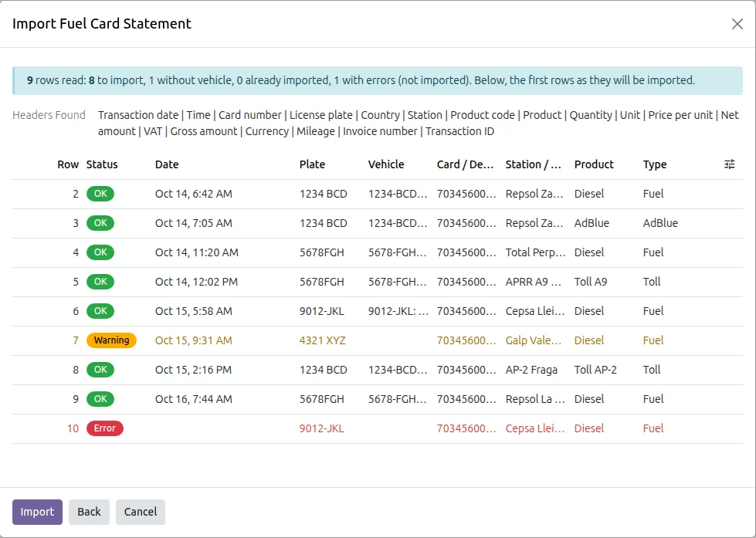Screen dimensions: 756x538
Task: Click row number 7
Action: (x=76, y=340)
